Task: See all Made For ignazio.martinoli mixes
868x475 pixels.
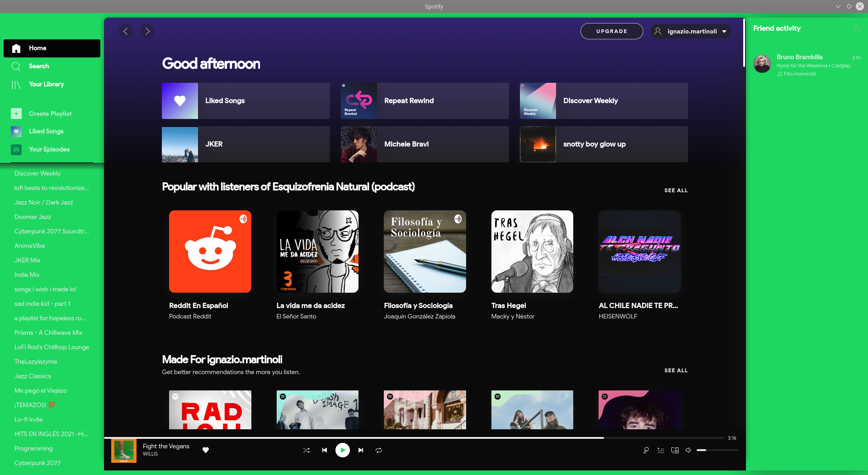Action: point(676,370)
